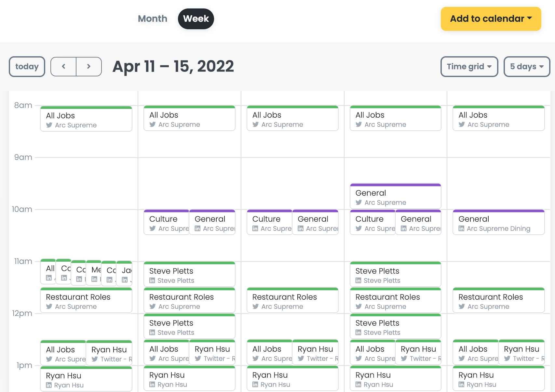Jump to today
Image resolution: width=555 pixels, height=392 pixels.
27,67
